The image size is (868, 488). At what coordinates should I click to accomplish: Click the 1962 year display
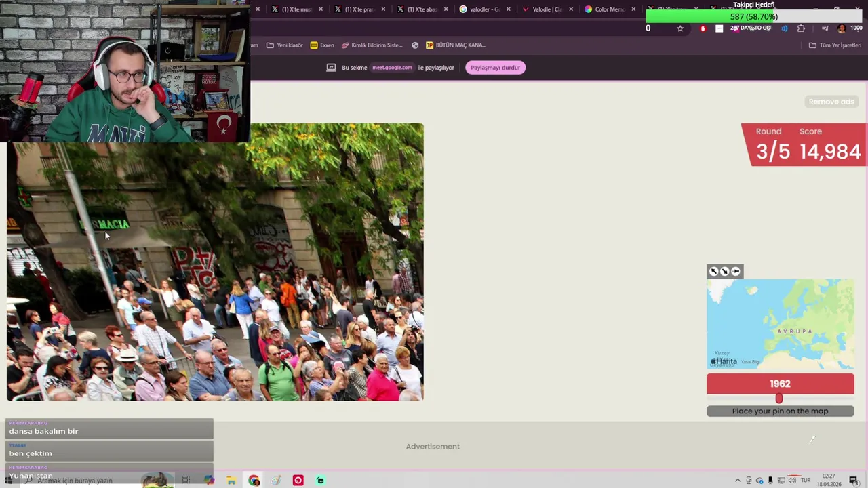[780, 384]
